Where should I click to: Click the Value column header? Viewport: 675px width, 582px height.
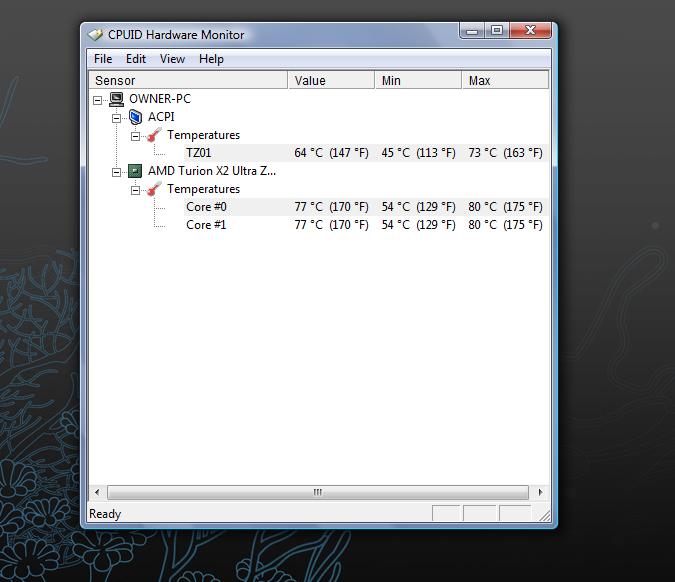click(x=331, y=80)
